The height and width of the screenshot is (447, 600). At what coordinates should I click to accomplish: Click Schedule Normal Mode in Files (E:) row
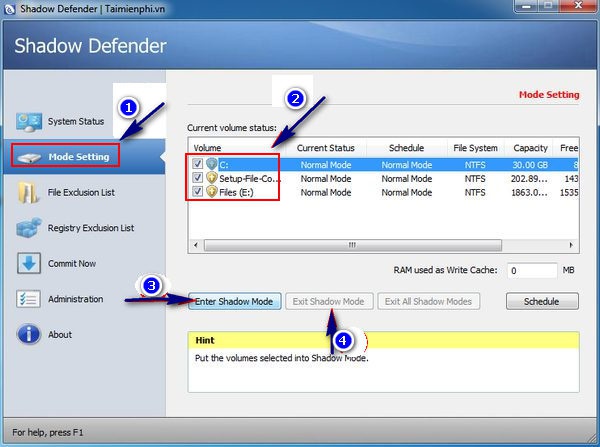click(407, 193)
